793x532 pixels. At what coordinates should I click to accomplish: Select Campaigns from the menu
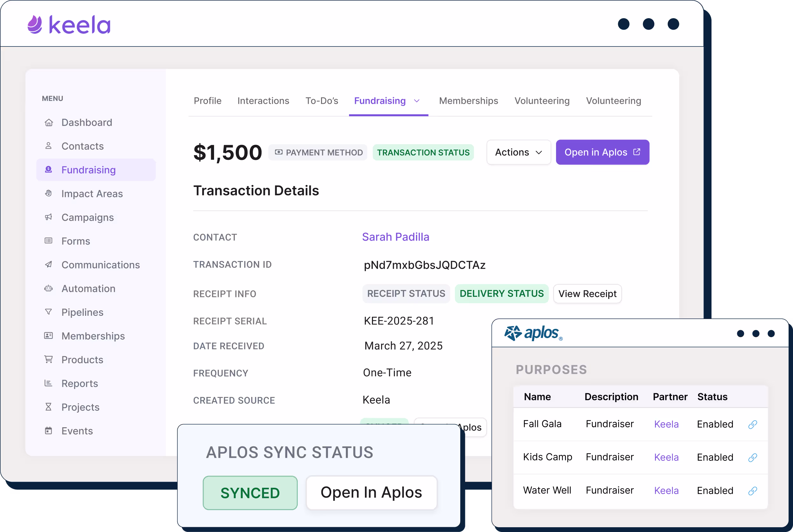point(96,217)
